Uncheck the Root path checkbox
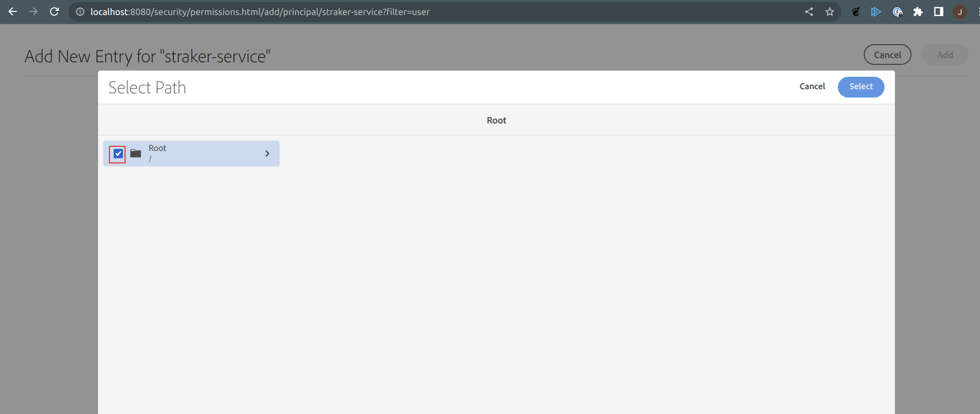The image size is (980, 414). pyautogui.click(x=118, y=154)
